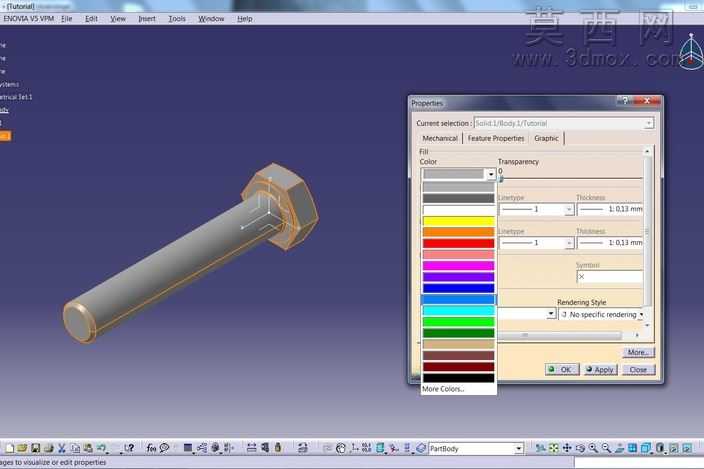Click the Swap Visible Space icon

tap(687, 448)
